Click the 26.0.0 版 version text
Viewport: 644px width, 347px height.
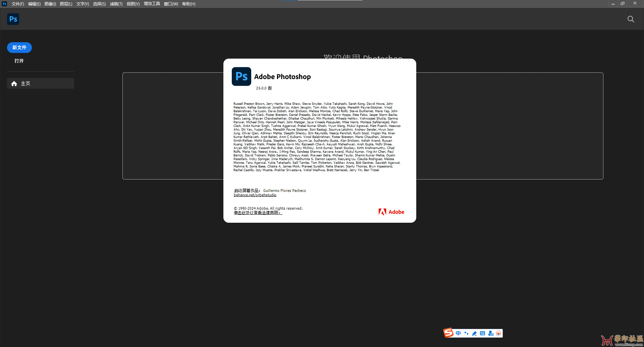[264, 88]
